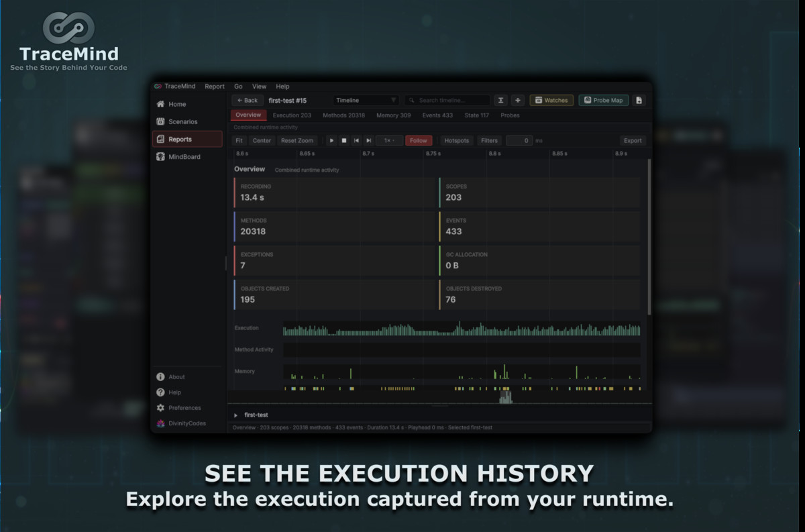Open the Filters options

pyautogui.click(x=489, y=140)
